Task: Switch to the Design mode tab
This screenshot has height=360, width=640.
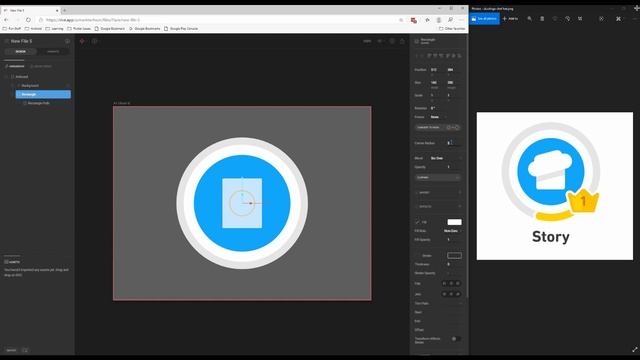Action: coord(20,52)
